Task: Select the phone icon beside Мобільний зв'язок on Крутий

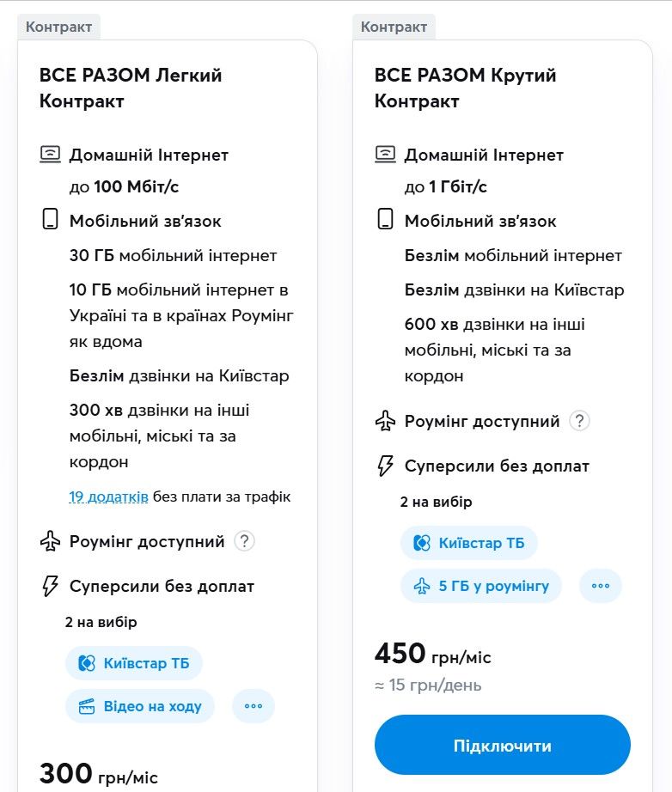Action: point(384,221)
